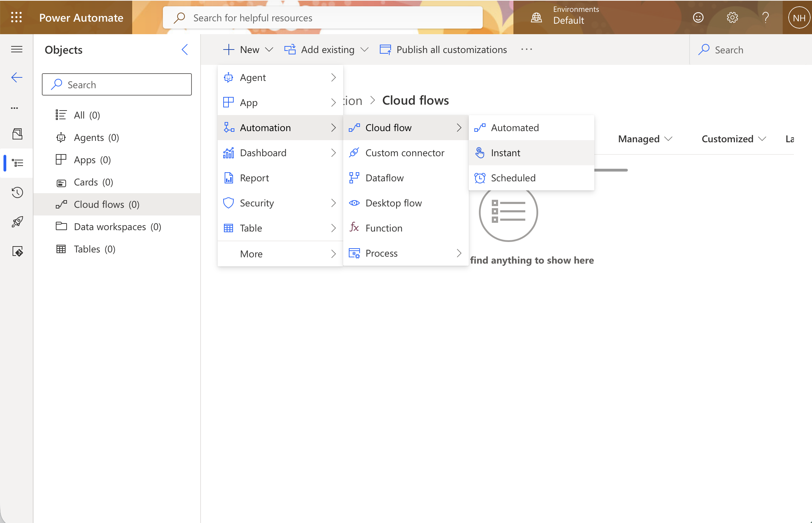Viewport: 812px width, 523px height.
Task: Select the Objects list icon in rail
Action: point(17,163)
